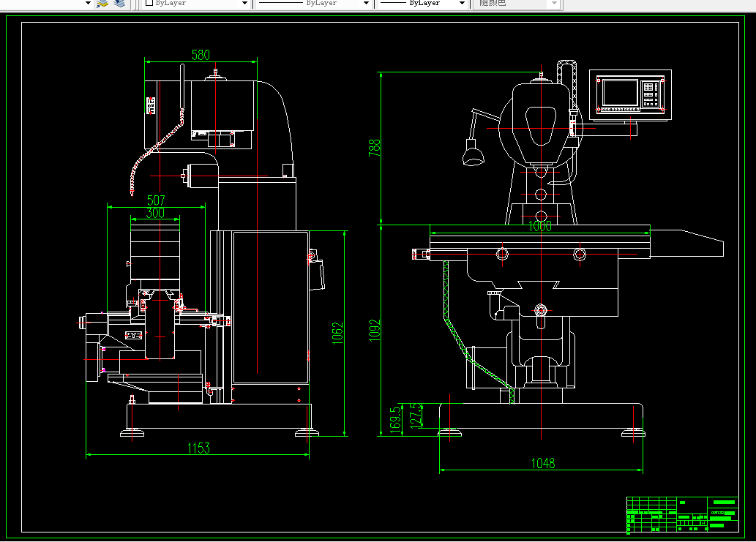
Task: Click the Layer Previous stacked-layers icon
Action: pyautogui.click(x=119, y=4)
